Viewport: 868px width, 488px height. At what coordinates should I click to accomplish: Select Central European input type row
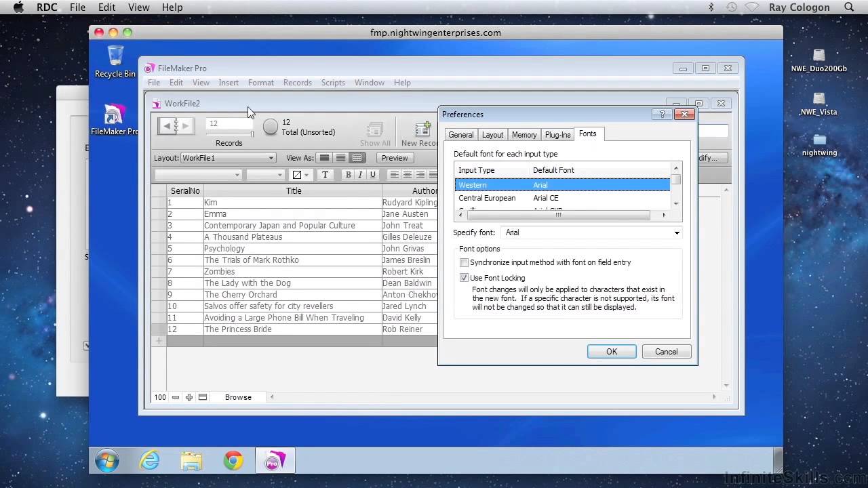pyautogui.click(x=561, y=198)
